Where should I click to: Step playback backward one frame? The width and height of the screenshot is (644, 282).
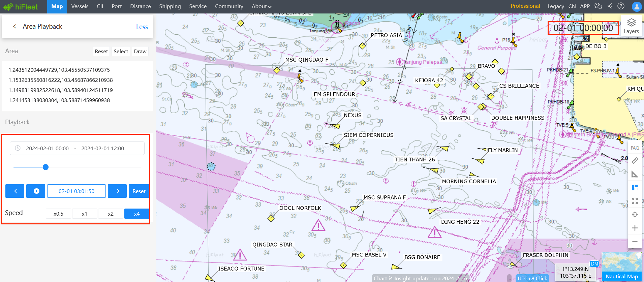click(15, 191)
